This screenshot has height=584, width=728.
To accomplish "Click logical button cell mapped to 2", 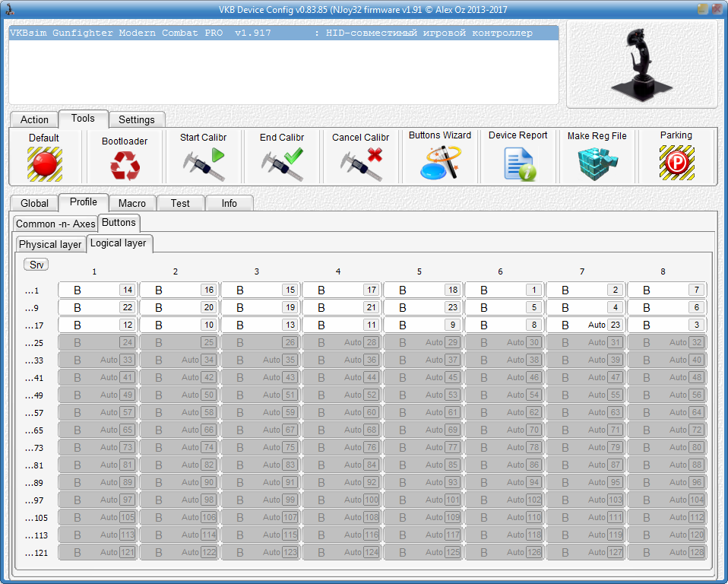I will click(585, 290).
